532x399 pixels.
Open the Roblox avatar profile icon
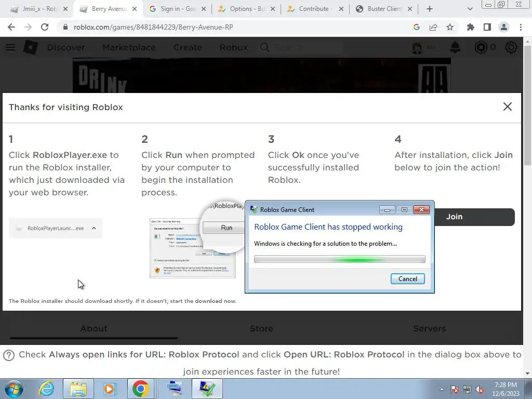pos(417,47)
